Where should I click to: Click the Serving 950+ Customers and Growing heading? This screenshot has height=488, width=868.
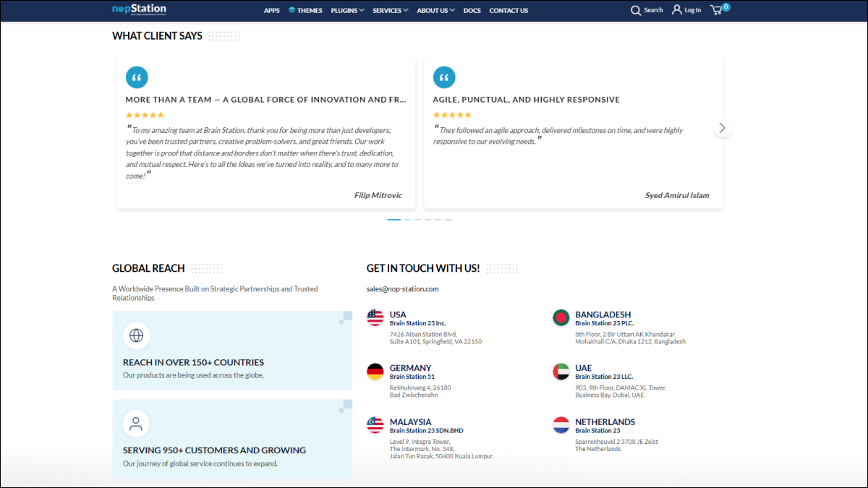[214, 450]
